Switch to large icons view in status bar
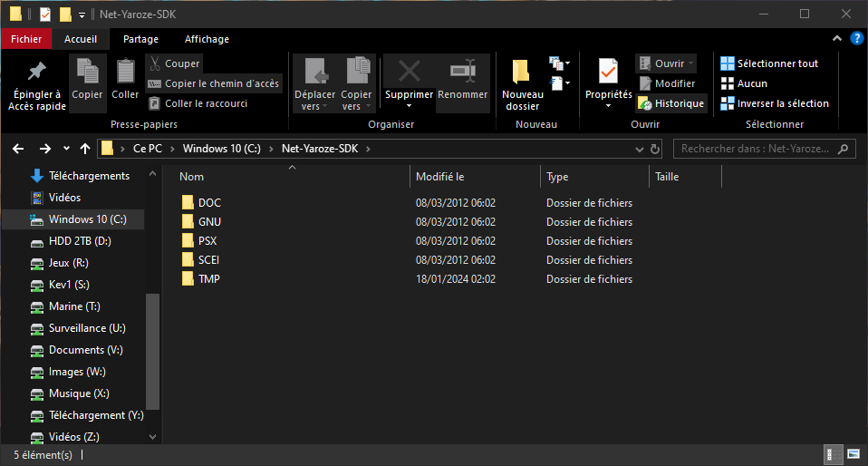 [854, 455]
